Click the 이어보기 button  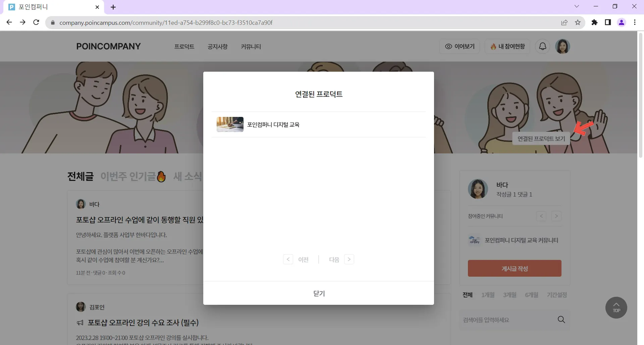click(460, 46)
